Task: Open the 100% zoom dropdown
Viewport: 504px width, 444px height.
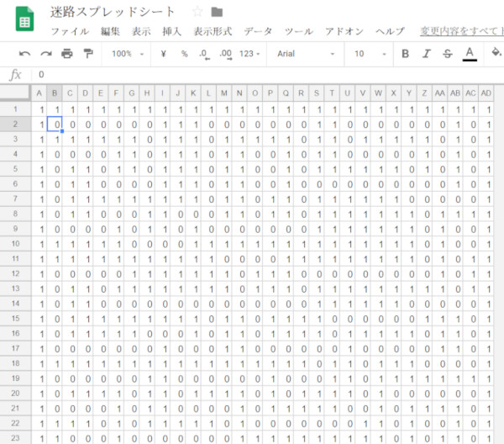Action: coord(128,54)
